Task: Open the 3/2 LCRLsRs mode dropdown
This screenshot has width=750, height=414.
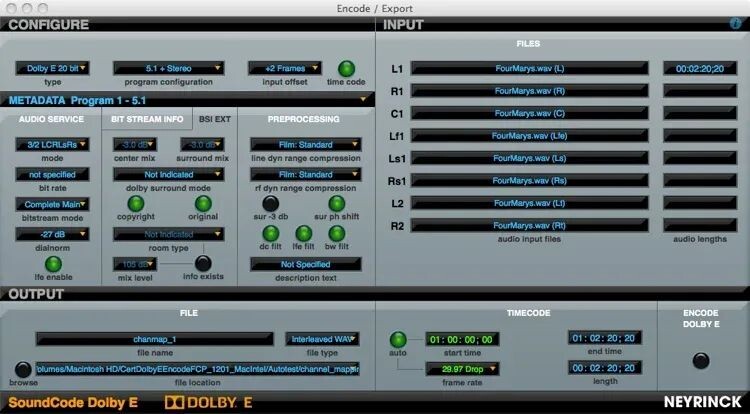Action: click(x=52, y=144)
